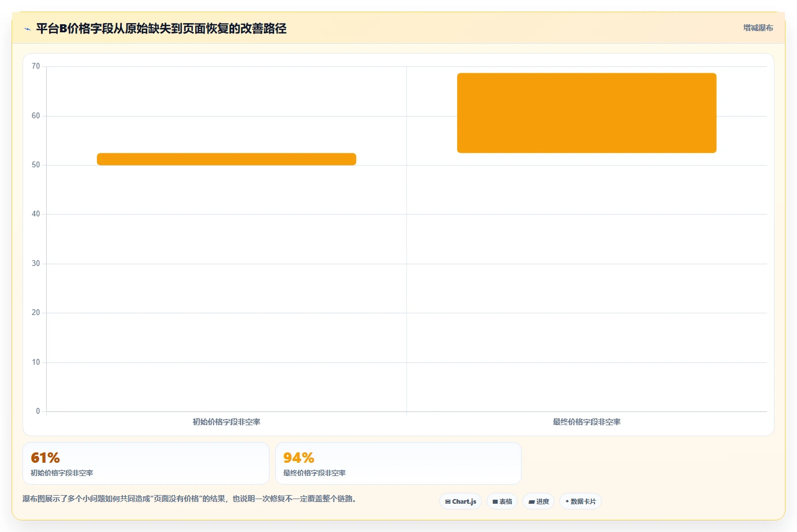797x532 pixels.
Task: Click the 最终价格字段非空率 x-axis label
Action: (586, 422)
